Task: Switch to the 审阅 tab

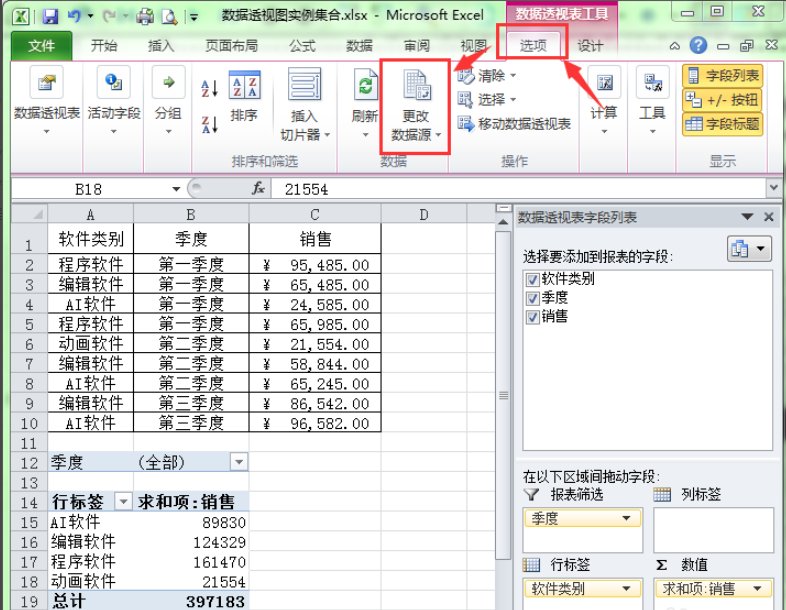Action: pos(417,46)
